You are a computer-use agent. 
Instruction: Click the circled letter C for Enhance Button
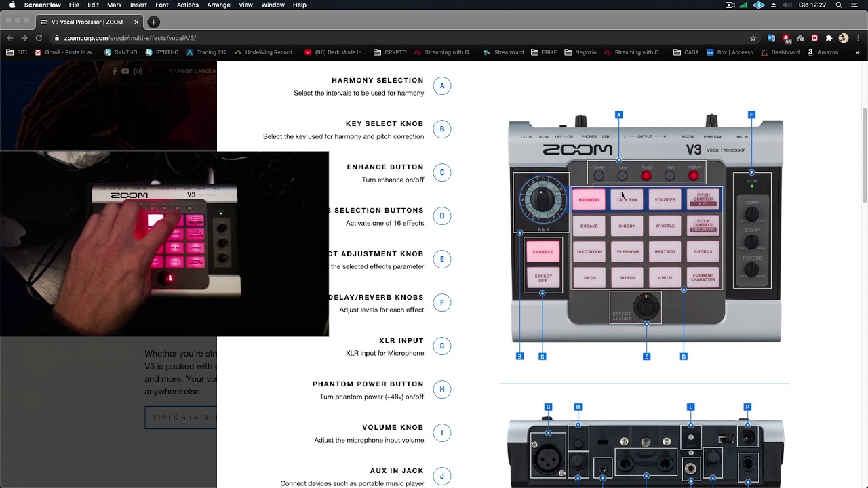(442, 173)
